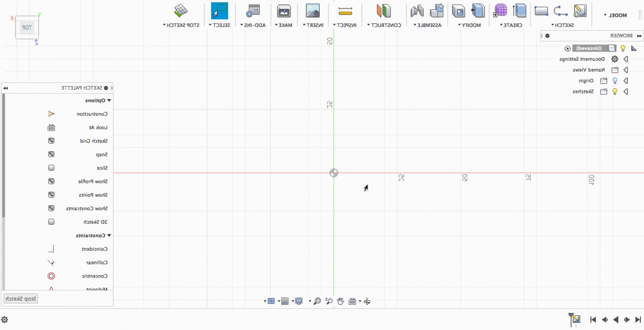Screen dimensions: 644x330
Task: Click the Orbit navigation icon
Action: point(367,301)
